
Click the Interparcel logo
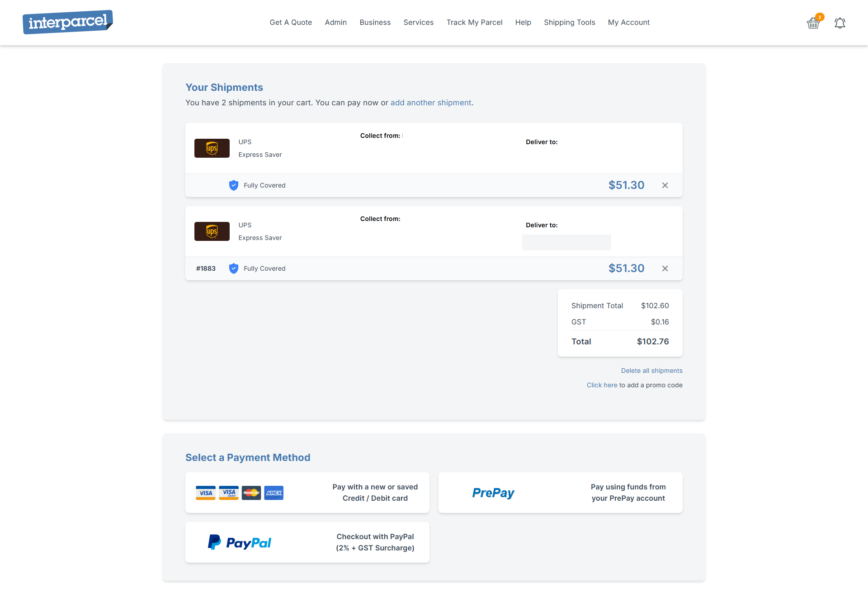tap(68, 22)
